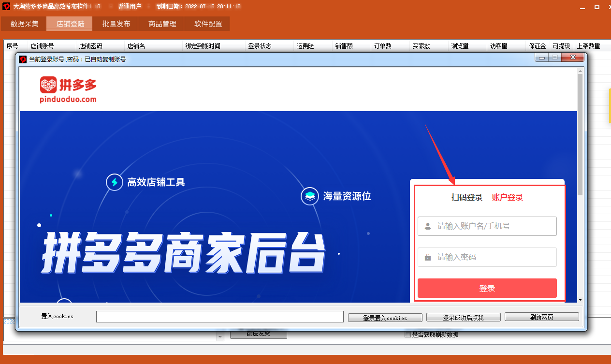Click the lock icon in the password field

(x=428, y=257)
